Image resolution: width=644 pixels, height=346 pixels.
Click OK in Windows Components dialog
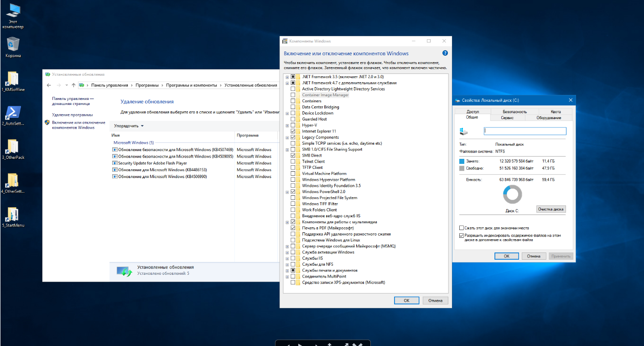click(x=406, y=300)
